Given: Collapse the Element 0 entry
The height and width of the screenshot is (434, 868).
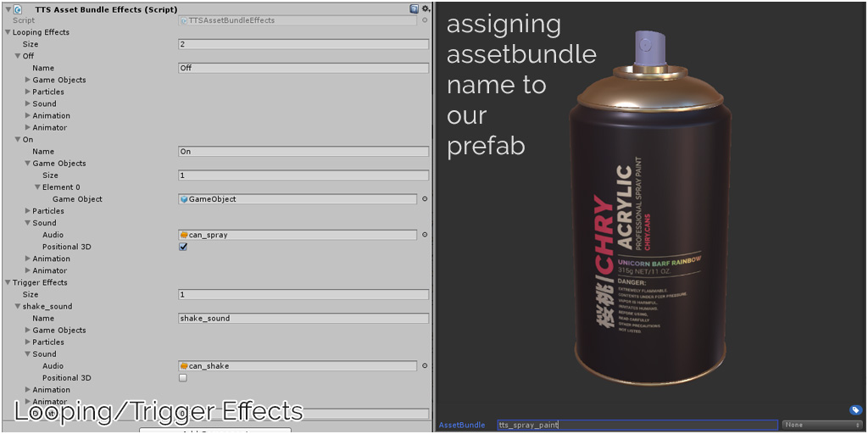Looking at the screenshot, I should pyautogui.click(x=37, y=187).
